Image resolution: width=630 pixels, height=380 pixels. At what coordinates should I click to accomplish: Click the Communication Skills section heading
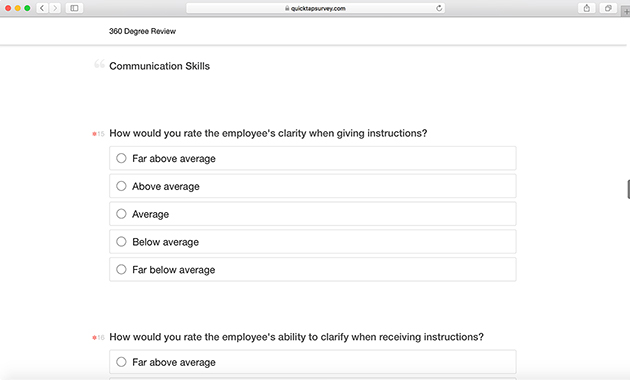[x=160, y=66]
